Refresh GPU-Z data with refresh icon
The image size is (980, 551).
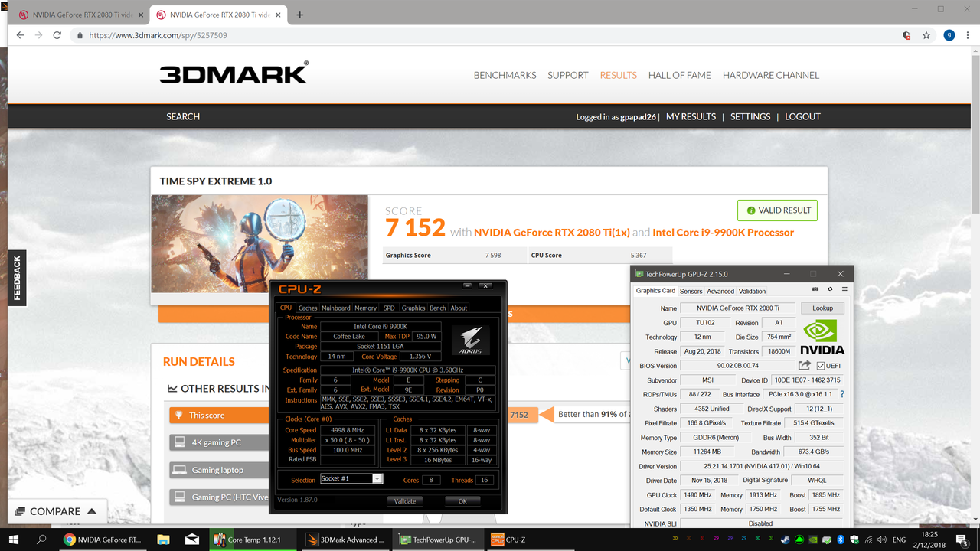click(x=830, y=290)
